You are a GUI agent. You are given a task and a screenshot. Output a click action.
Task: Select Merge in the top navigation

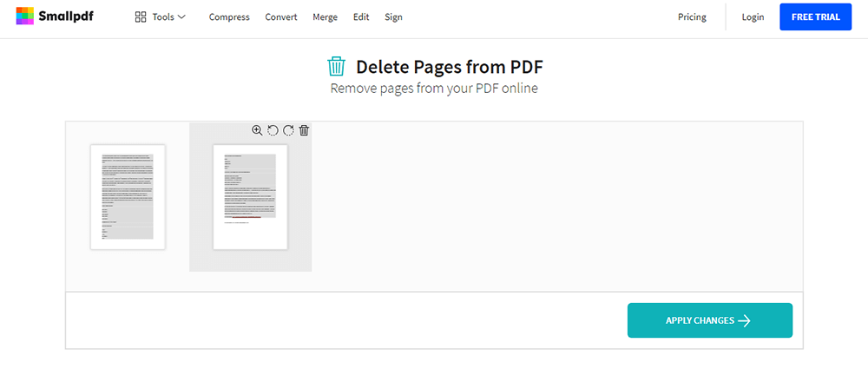(x=325, y=17)
